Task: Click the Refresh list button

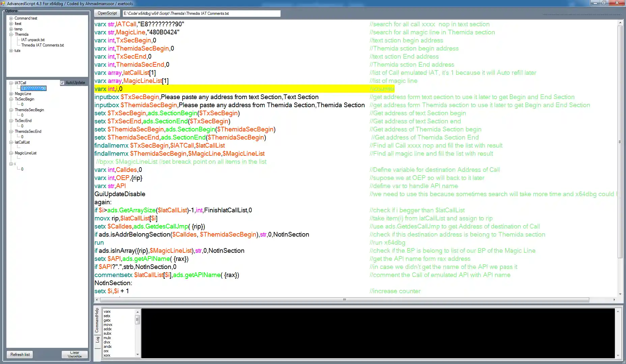Action: tap(20, 354)
